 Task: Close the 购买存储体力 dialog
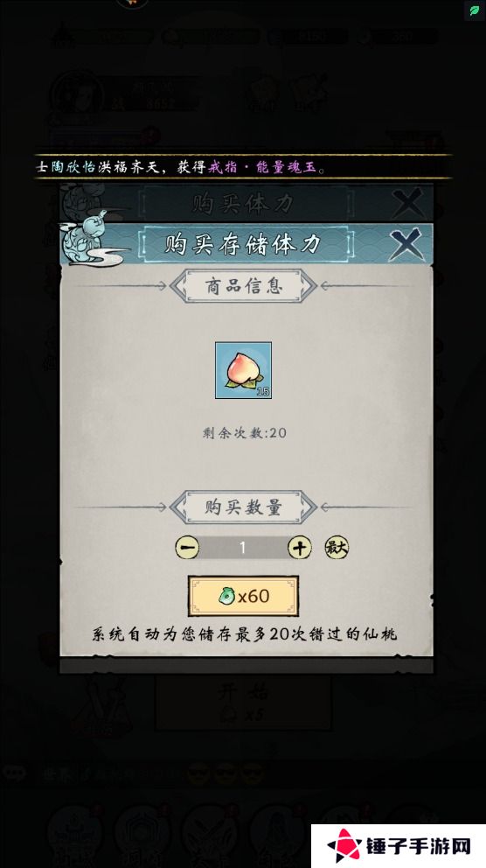(x=406, y=244)
